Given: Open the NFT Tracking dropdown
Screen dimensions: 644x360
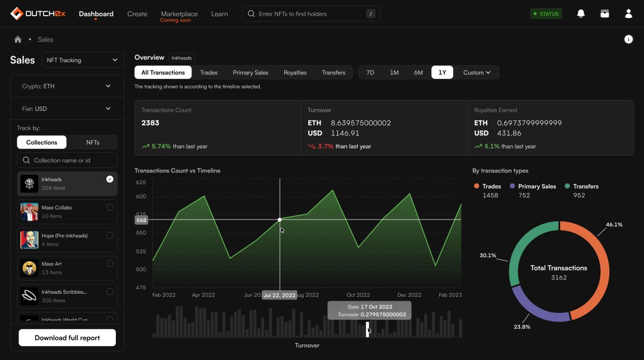Looking at the screenshot, I should (83, 60).
